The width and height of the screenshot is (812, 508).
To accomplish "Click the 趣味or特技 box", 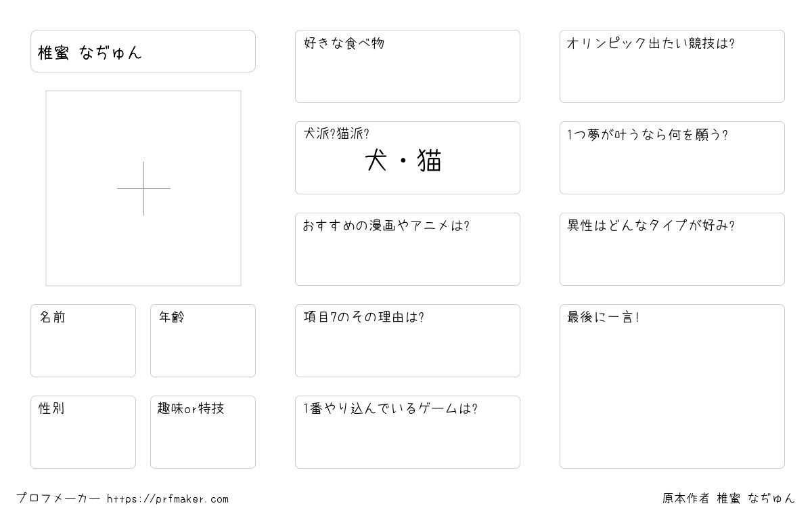I will (203, 432).
